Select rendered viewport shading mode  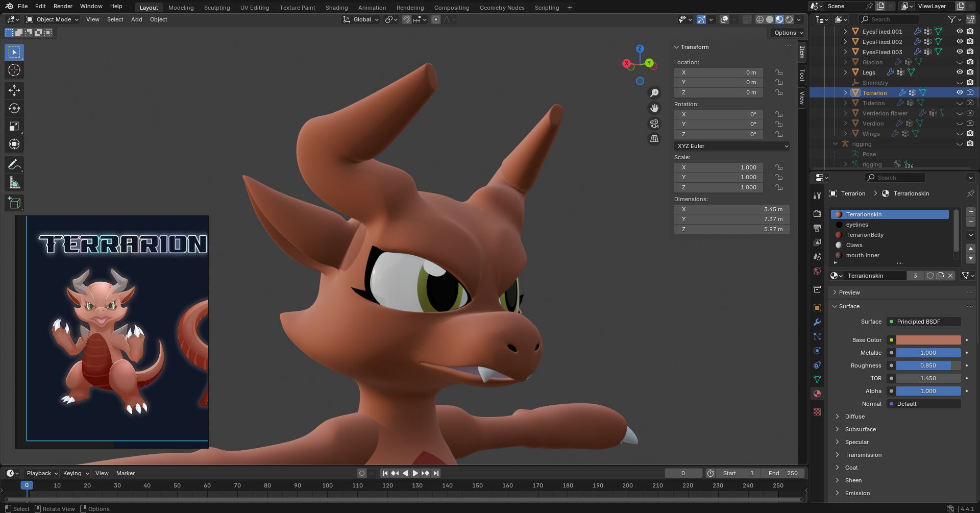click(x=789, y=19)
